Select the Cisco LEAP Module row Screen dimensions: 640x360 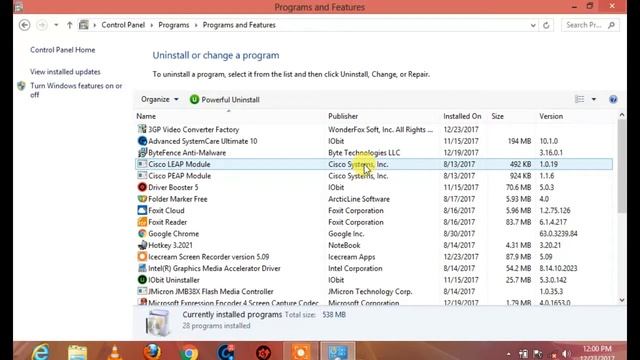point(373,164)
